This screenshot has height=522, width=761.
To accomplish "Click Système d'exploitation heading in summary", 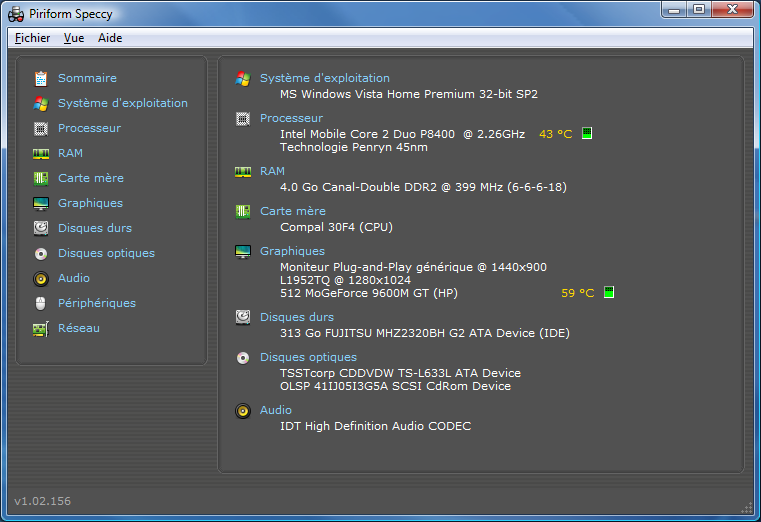I will (x=325, y=78).
